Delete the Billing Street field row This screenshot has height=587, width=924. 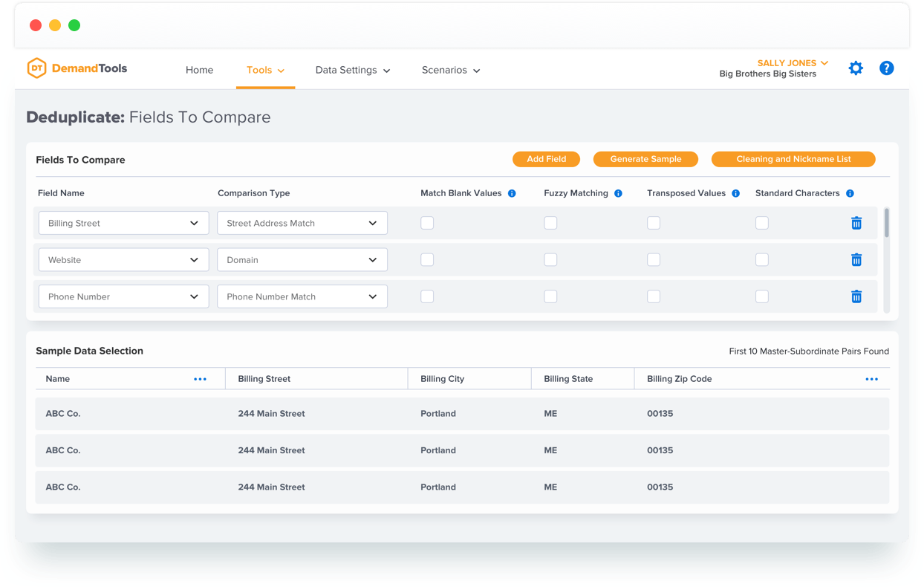(x=856, y=223)
